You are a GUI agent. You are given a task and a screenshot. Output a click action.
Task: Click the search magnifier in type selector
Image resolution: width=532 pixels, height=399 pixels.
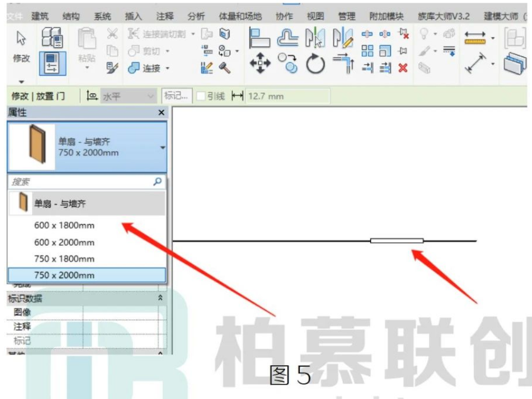pos(157,181)
